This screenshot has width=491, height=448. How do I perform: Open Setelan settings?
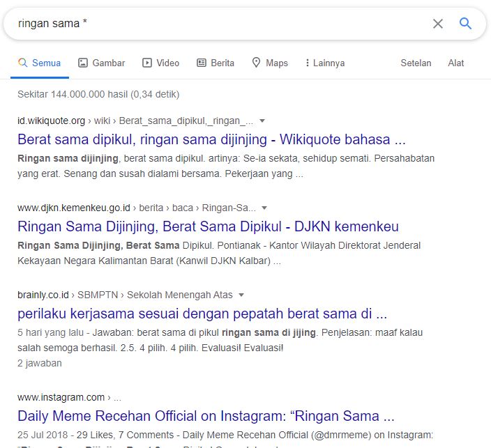[x=416, y=63]
